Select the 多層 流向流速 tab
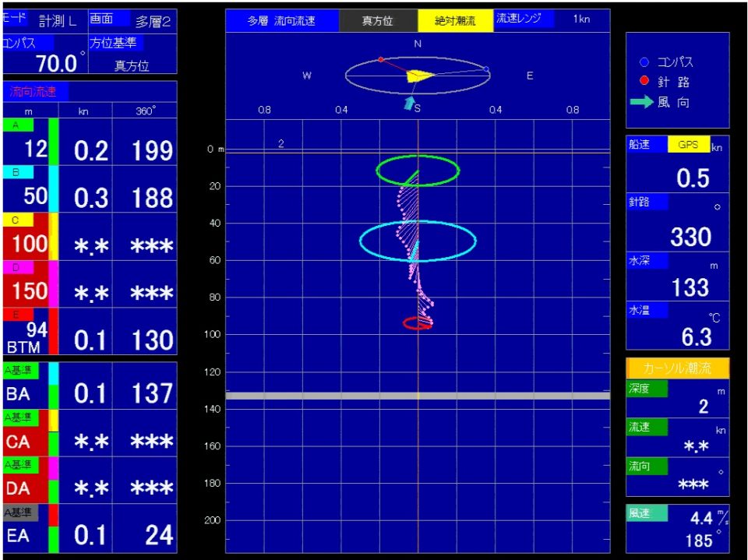The image size is (748, 560). tap(282, 21)
